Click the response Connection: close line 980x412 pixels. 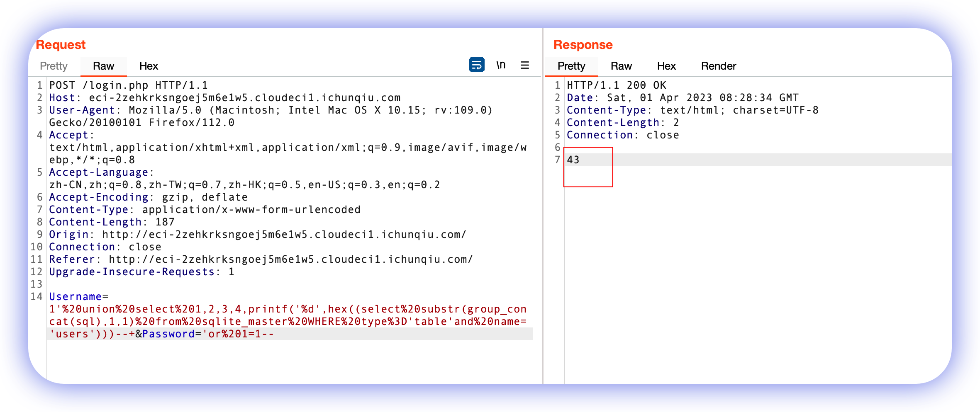click(623, 135)
